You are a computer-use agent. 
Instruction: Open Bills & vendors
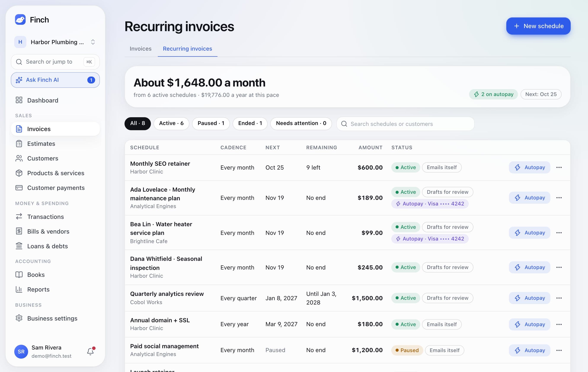click(55, 231)
